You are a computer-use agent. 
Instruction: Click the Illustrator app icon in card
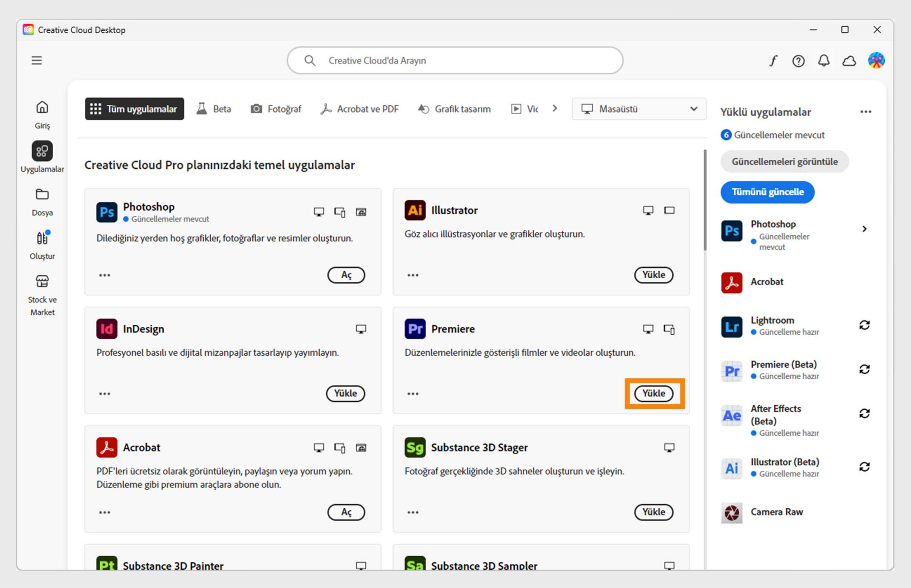pos(415,210)
